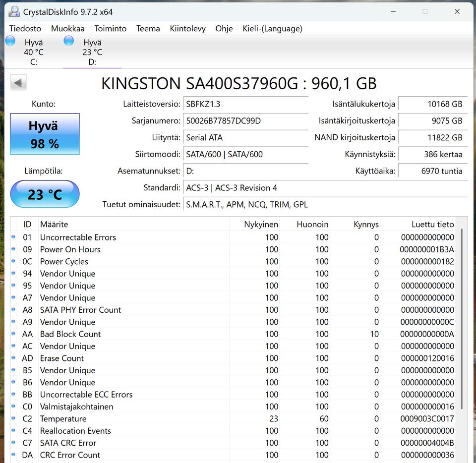Click the Luettu tieto column header
This screenshot has height=463, width=476.
tap(432, 225)
